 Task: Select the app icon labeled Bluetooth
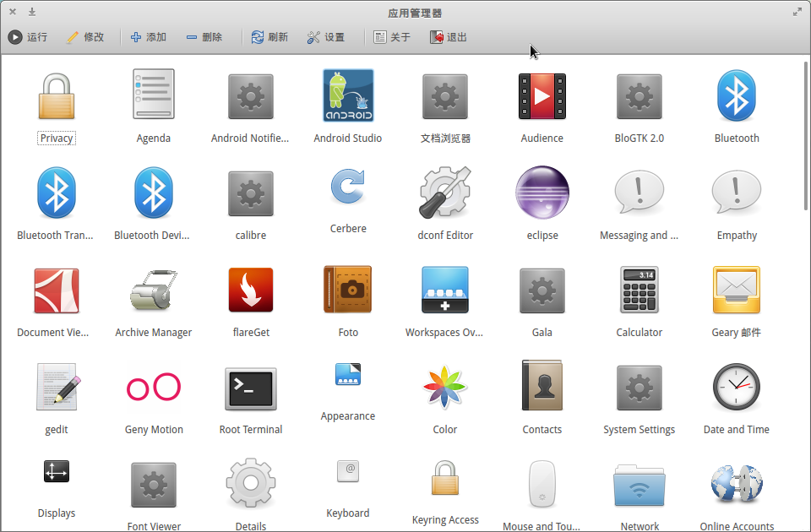pos(737,95)
